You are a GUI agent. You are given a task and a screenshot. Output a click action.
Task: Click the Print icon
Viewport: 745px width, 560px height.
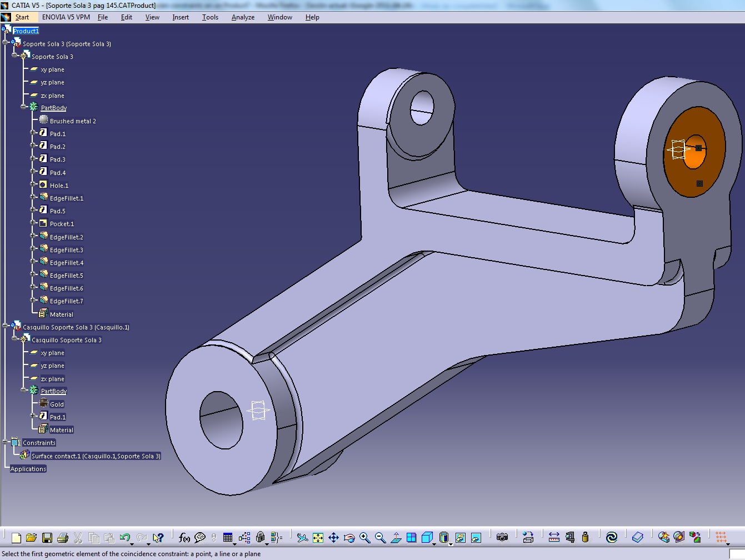tap(63, 537)
